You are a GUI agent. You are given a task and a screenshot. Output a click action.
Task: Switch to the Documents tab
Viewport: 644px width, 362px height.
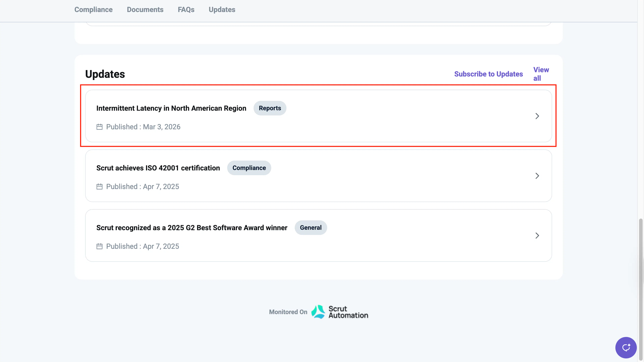(x=145, y=10)
